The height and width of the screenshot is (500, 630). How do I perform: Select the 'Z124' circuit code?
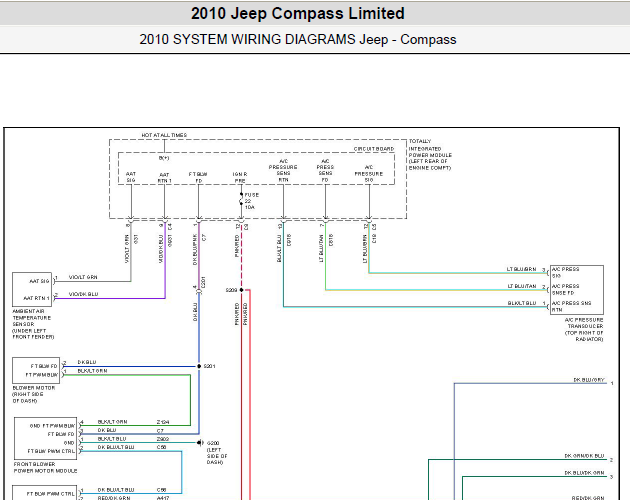[163, 422]
